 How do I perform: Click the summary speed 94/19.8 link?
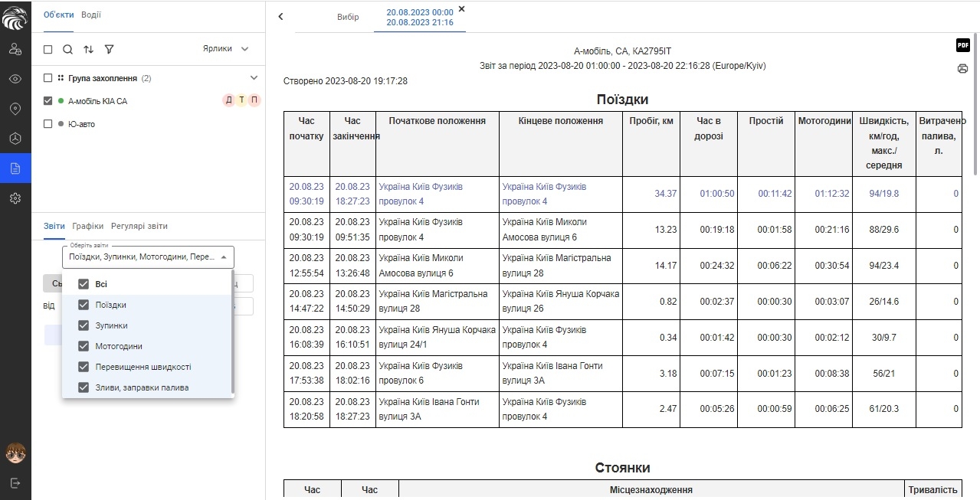pyautogui.click(x=884, y=194)
